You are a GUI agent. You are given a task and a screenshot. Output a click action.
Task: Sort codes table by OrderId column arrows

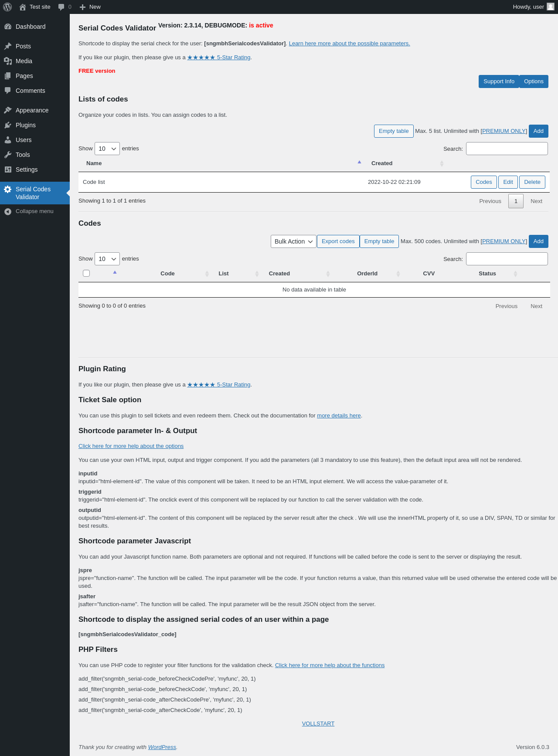398,274
